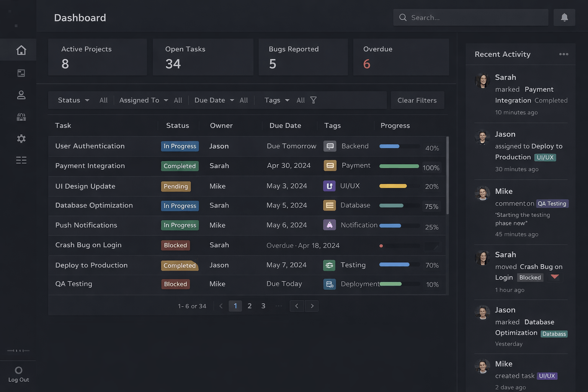
Task: Click the Backend tag icon on User Authentication
Action: pyautogui.click(x=330, y=146)
